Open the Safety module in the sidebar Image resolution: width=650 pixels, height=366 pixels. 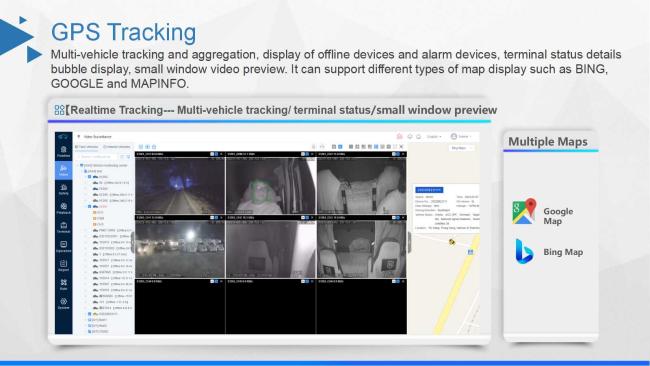[63, 189]
